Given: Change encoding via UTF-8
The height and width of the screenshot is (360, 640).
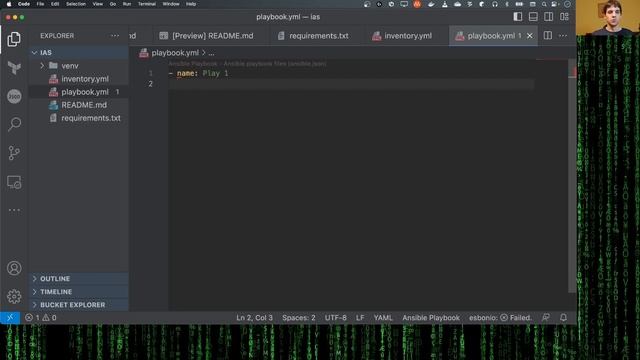Looking at the screenshot, I should click(x=336, y=318).
